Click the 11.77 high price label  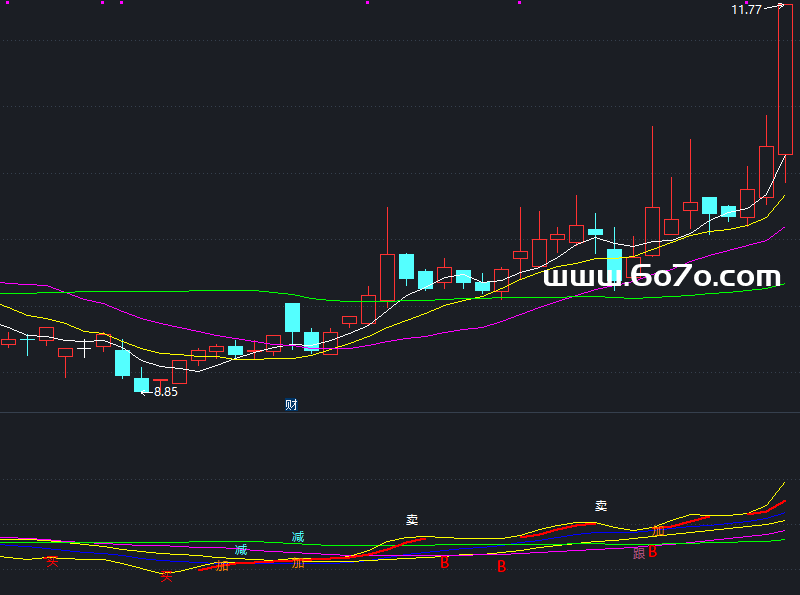(x=746, y=10)
